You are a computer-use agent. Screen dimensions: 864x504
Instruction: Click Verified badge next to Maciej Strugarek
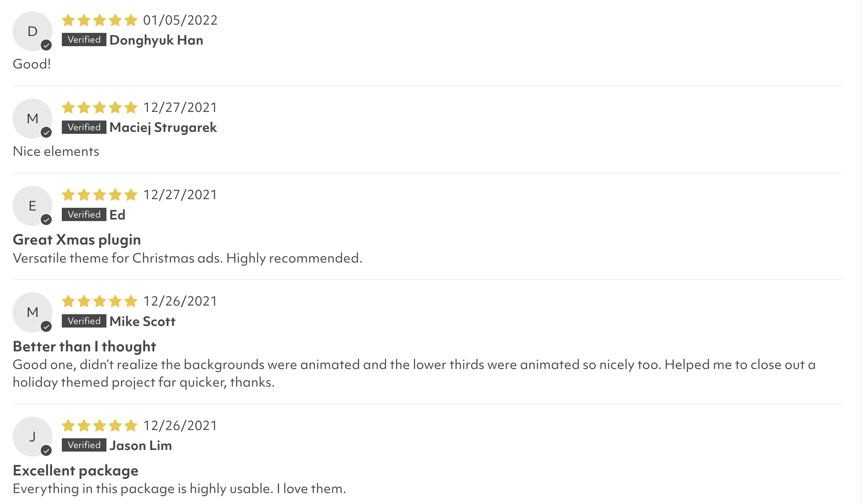tap(84, 127)
